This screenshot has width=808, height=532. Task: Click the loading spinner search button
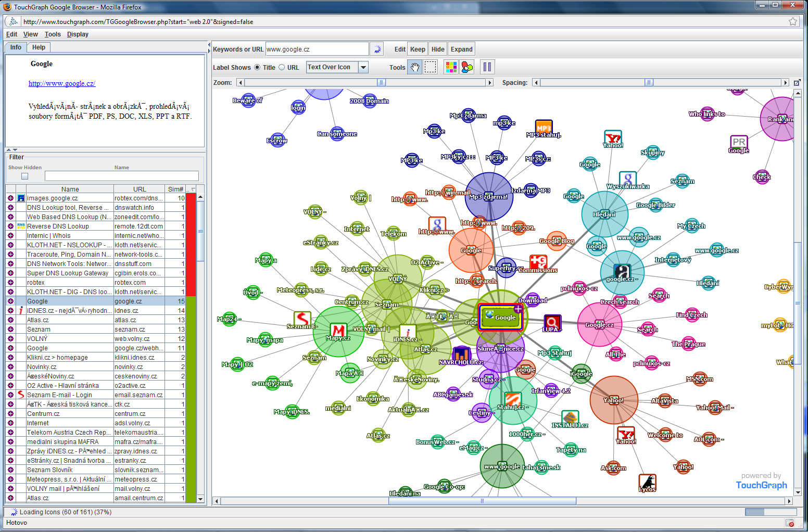[x=377, y=49]
